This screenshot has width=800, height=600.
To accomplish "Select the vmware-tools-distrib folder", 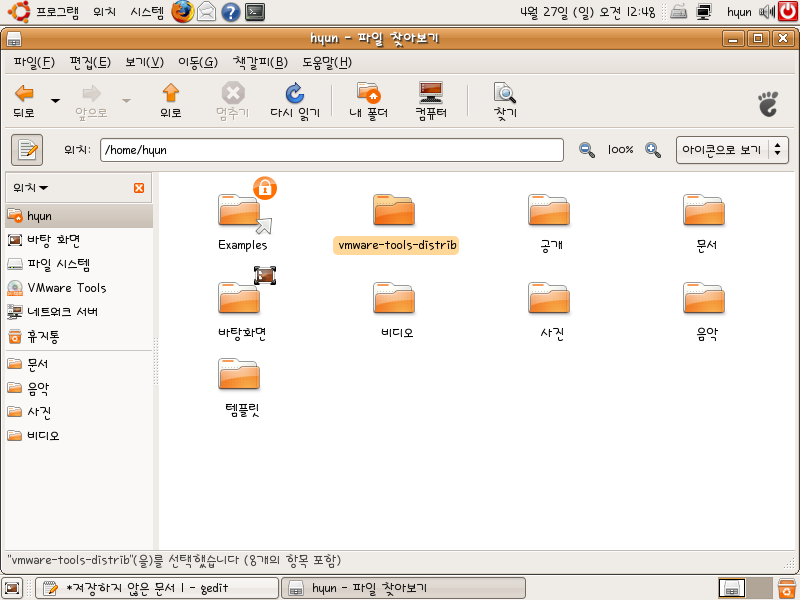I will [394, 210].
